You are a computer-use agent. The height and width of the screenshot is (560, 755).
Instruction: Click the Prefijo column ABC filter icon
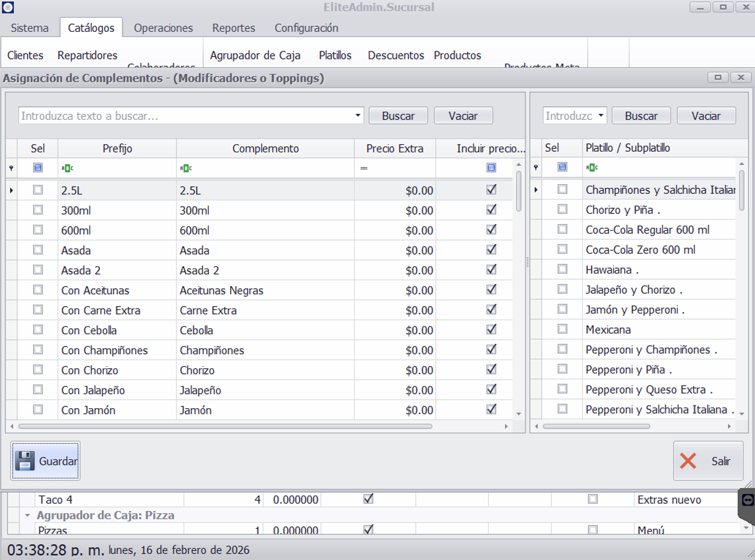67,168
